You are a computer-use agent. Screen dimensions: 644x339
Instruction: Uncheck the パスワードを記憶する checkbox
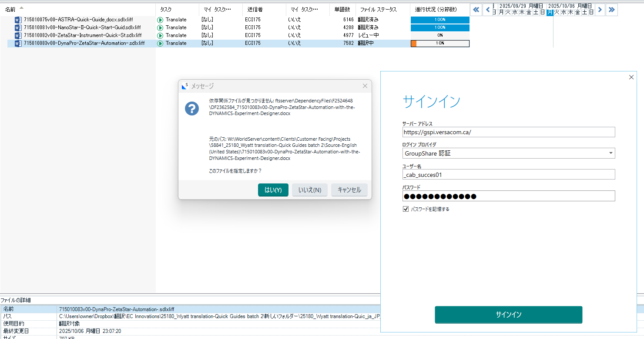[406, 209]
